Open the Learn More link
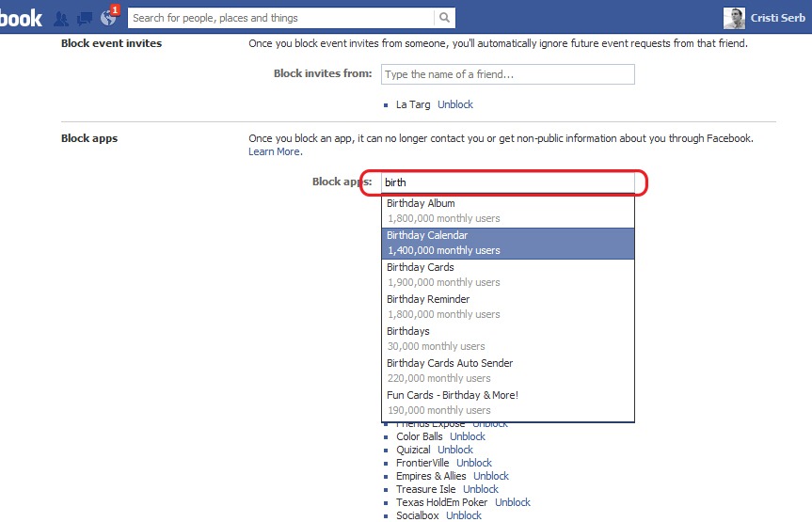812x522 pixels. [274, 151]
